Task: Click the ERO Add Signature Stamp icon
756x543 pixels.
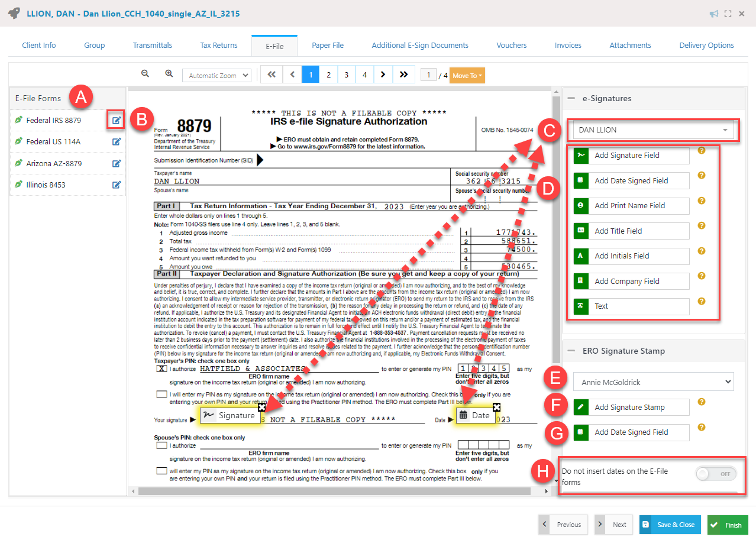Action: click(580, 407)
